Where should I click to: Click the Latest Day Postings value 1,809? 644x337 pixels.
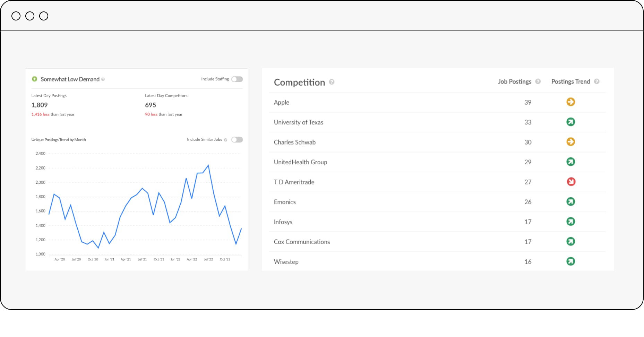tap(40, 105)
